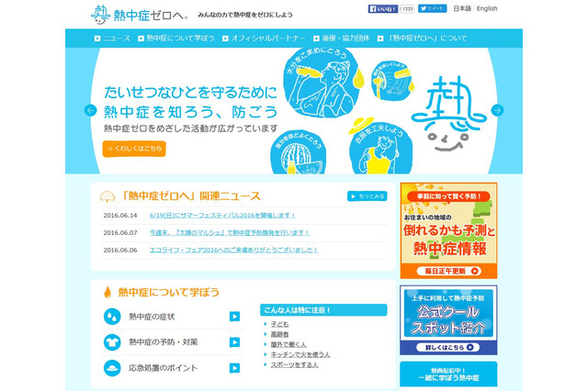588x391 pixels.
Task: Open the キッチンで火を使う人 link
Action: [300, 354]
